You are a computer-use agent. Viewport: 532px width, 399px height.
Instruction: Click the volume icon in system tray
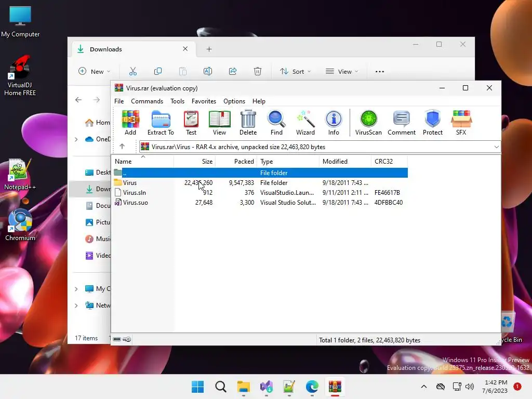point(470,387)
